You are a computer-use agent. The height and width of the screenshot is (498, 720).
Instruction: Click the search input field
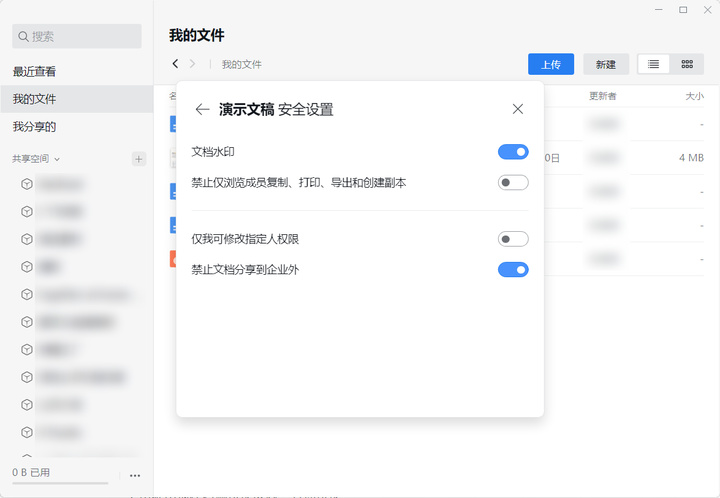click(77, 36)
